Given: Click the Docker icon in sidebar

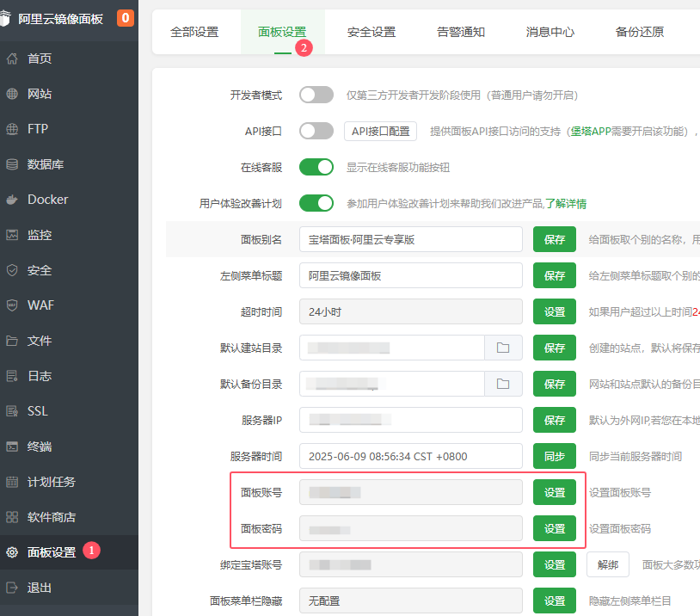Looking at the screenshot, I should pyautogui.click(x=12, y=200).
